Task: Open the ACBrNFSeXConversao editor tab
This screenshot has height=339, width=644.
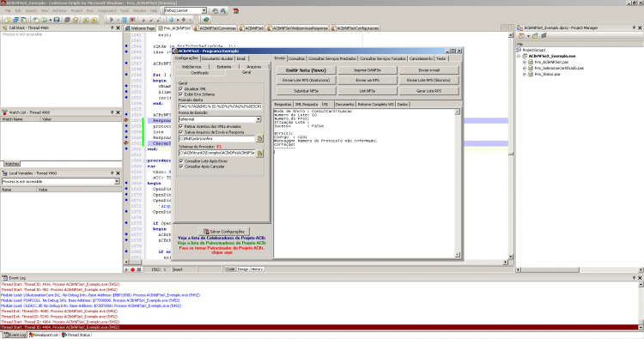Action: tap(215, 28)
